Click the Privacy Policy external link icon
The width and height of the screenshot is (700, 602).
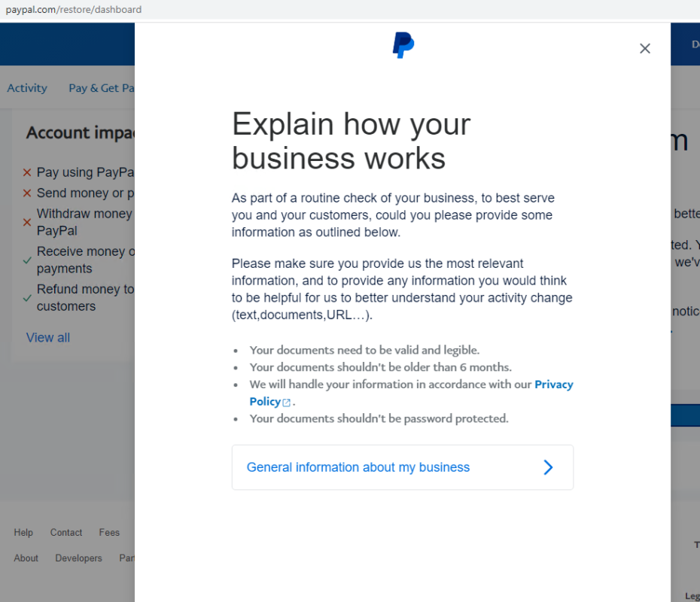click(x=287, y=403)
